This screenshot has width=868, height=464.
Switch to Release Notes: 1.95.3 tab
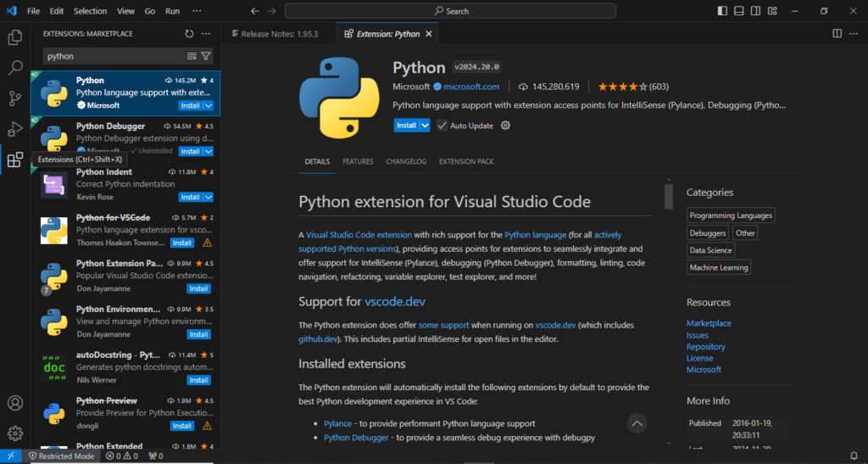(x=279, y=34)
